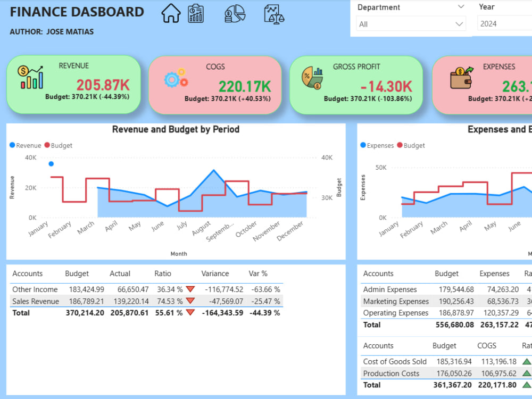
Task: Select the Other Income row
Action: (x=146, y=289)
